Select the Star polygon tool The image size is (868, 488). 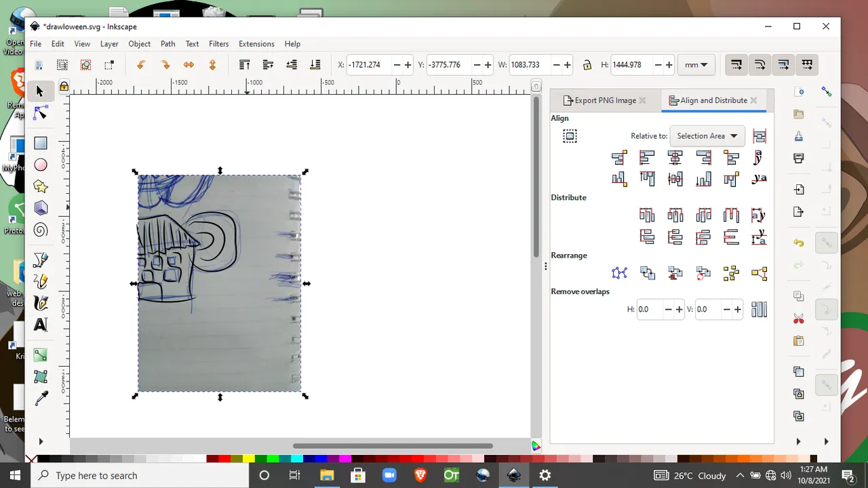click(x=41, y=186)
